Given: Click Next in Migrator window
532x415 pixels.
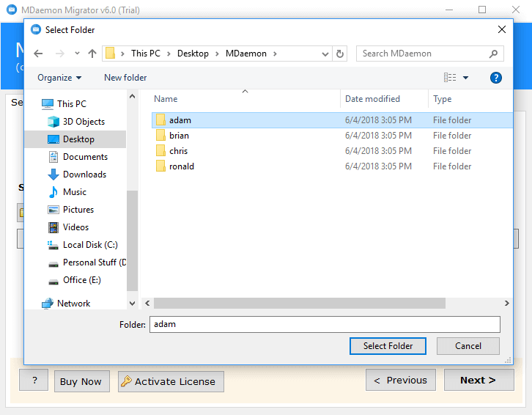Looking at the screenshot, I should (x=479, y=380).
